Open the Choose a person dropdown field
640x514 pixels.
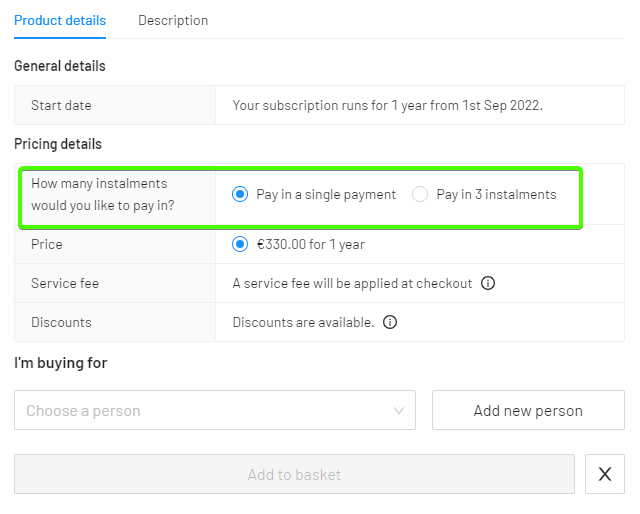[x=215, y=410]
